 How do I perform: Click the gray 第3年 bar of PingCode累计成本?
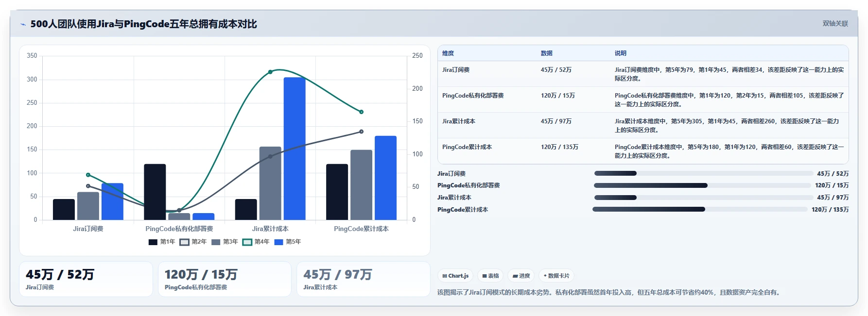point(362,185)
